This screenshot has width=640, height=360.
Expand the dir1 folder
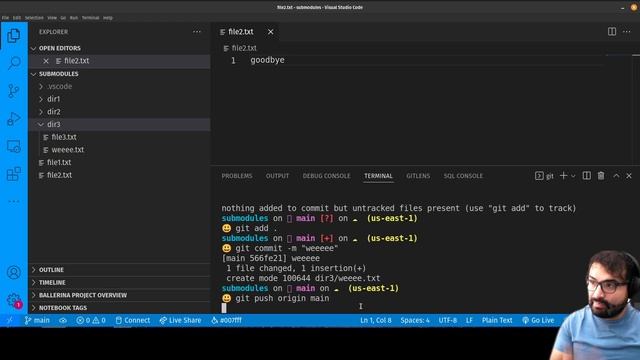coord(119,99)
